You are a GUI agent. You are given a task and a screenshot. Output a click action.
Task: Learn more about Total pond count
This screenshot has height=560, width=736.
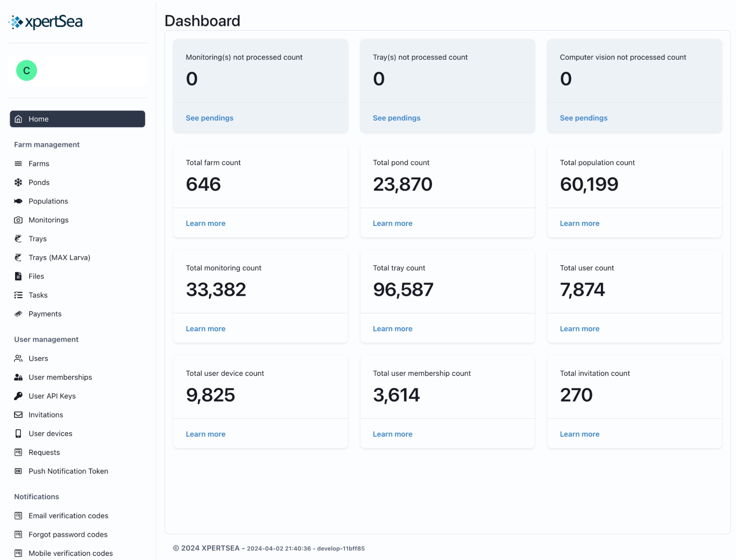[392, 223]
